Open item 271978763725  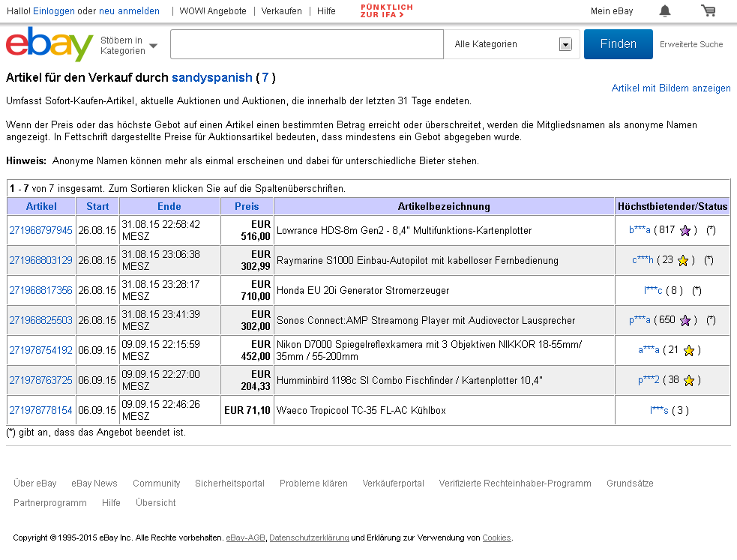[41, 381]
